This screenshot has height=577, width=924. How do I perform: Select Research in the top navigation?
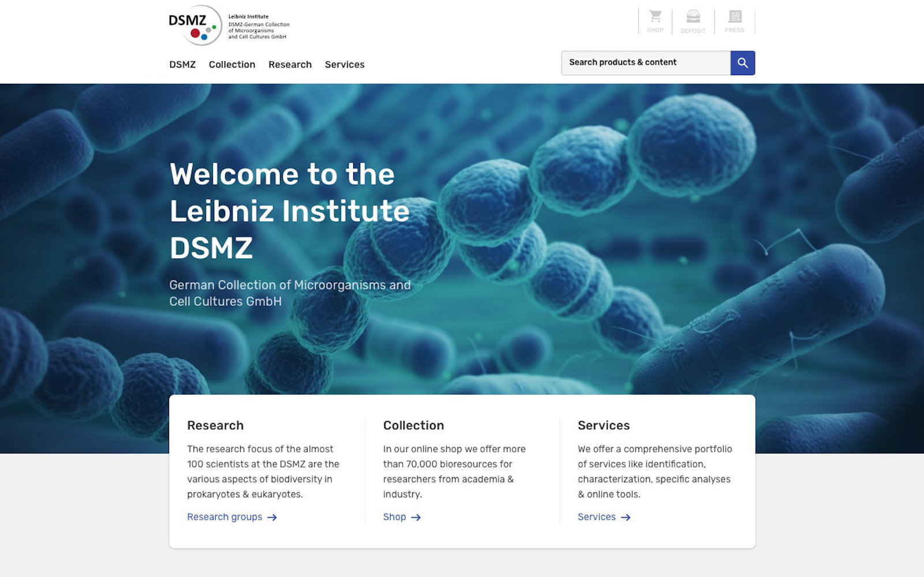click(290, 65)
